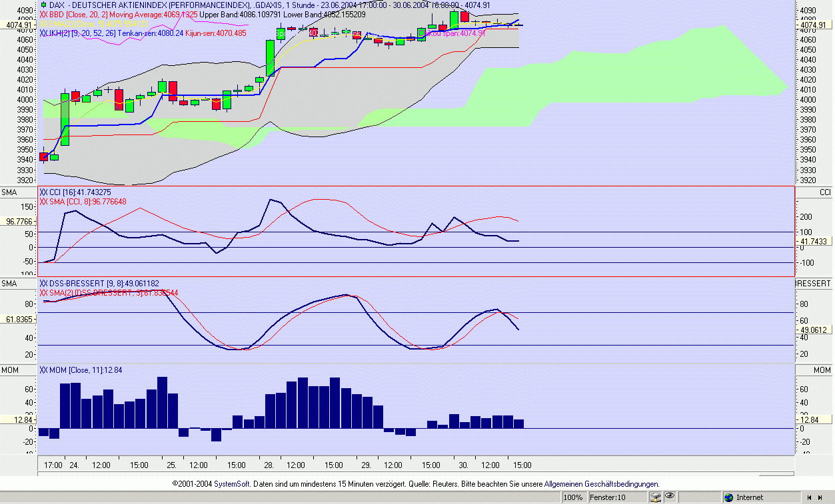
Task: Click the Fenster:10 status bar field
Action: pos(607,497)
